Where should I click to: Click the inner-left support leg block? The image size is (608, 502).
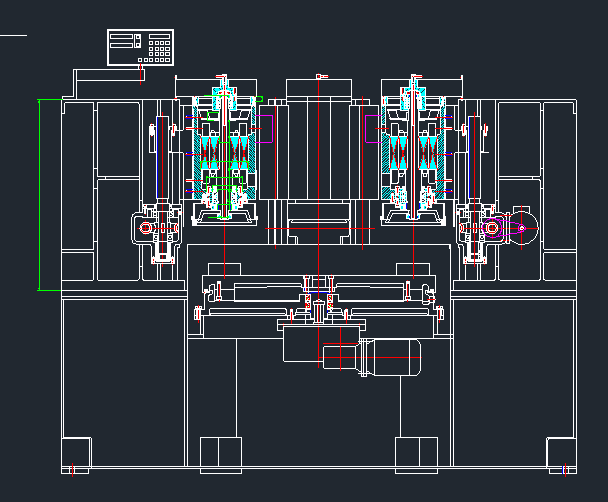point(221,454)
